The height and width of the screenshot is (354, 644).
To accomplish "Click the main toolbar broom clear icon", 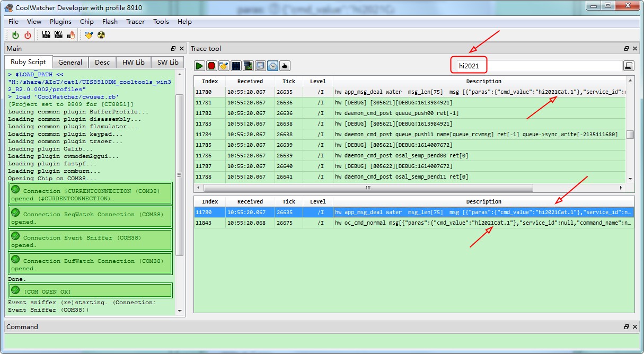I will point(89,35).
